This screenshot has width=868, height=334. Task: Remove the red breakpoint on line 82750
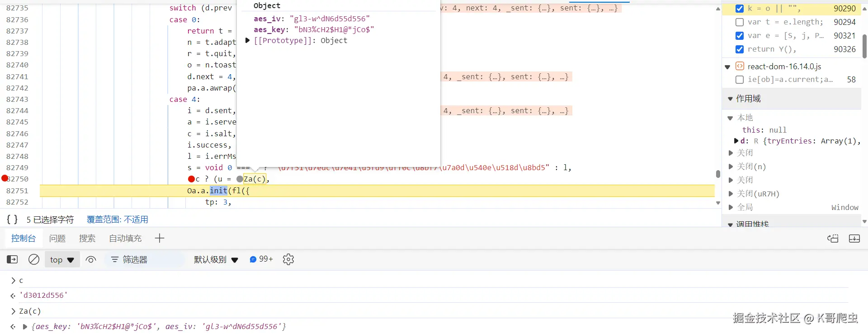[5, 178]
